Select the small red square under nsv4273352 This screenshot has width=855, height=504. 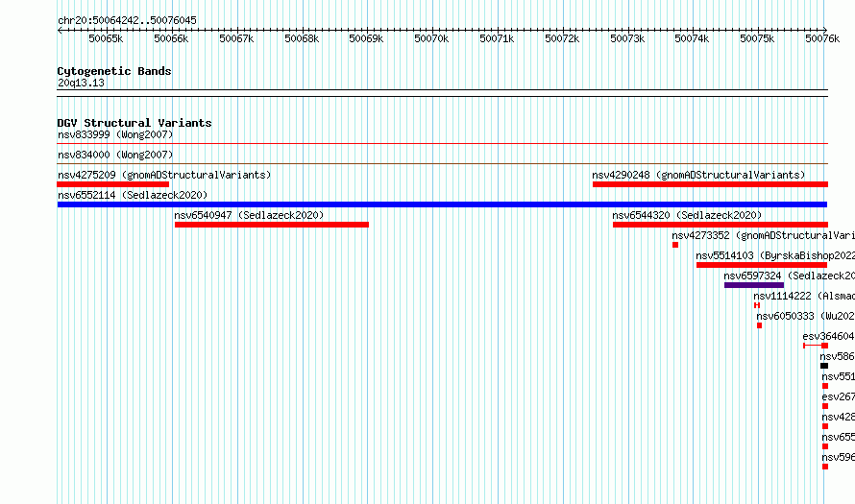pyautogui.click(x=675, y=245)
